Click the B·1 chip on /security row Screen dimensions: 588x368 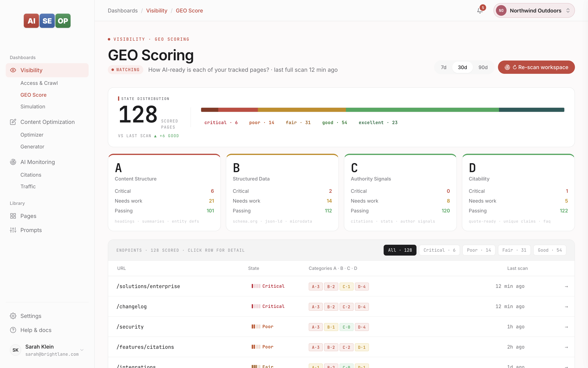(331, 327)
